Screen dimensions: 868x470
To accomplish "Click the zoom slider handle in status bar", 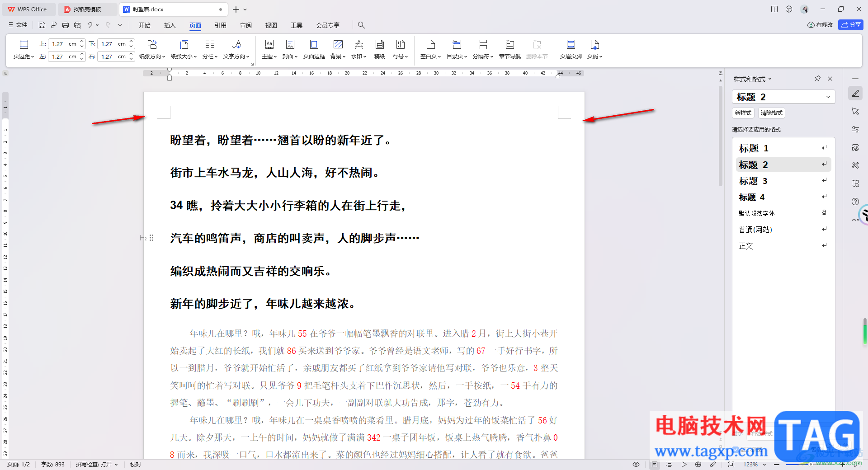I will coord(811,464).
